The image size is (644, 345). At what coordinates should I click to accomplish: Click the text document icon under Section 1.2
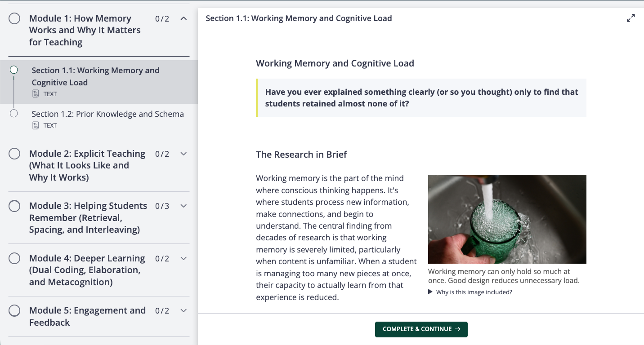tap(36, 125)
